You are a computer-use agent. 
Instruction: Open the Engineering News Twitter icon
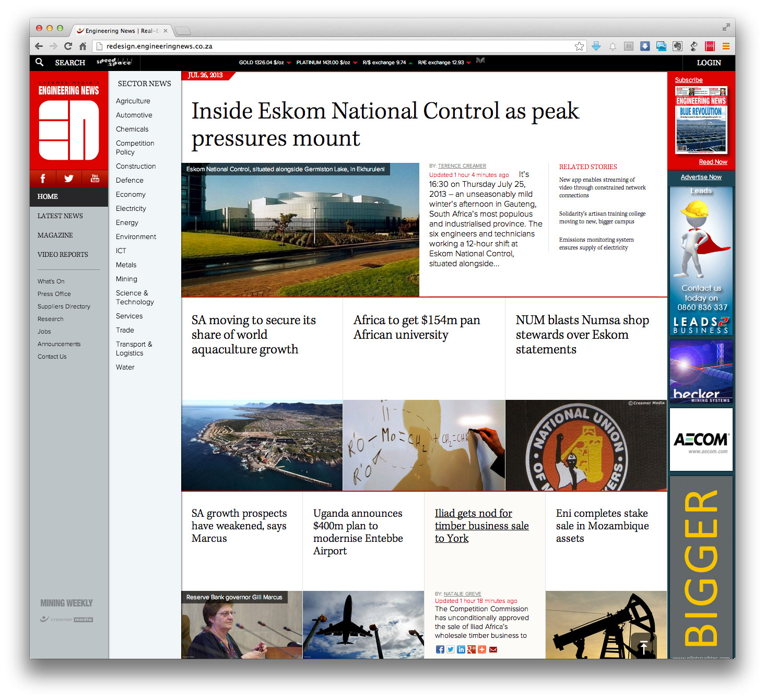pyautogui.click(x=69, y=179)
